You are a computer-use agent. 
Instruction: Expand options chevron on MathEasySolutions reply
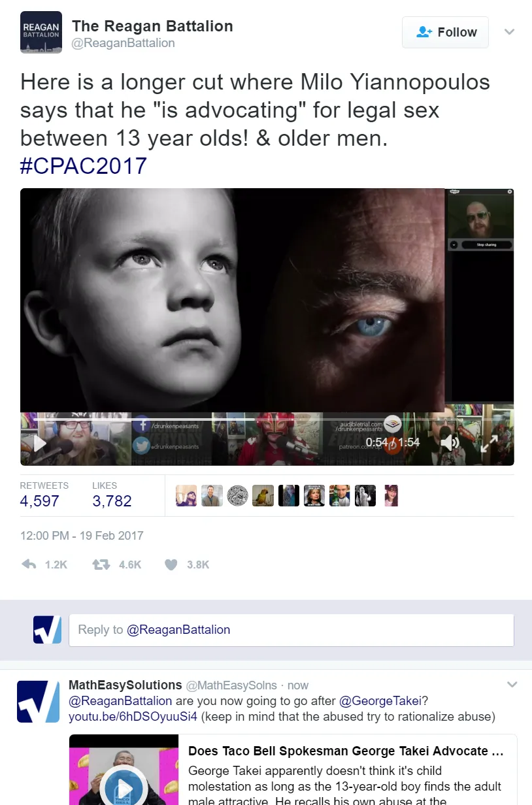click(512, 685)
